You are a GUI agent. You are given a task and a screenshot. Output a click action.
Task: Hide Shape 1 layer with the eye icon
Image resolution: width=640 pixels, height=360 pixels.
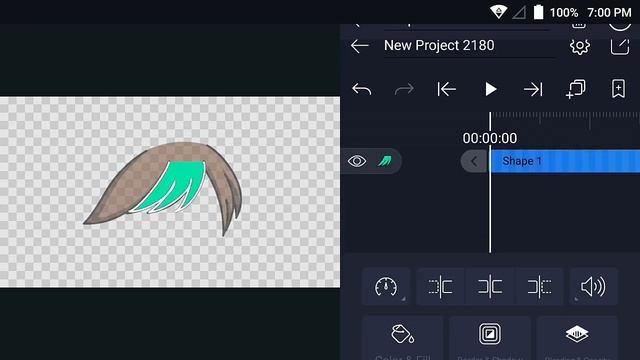click(357, 161)
